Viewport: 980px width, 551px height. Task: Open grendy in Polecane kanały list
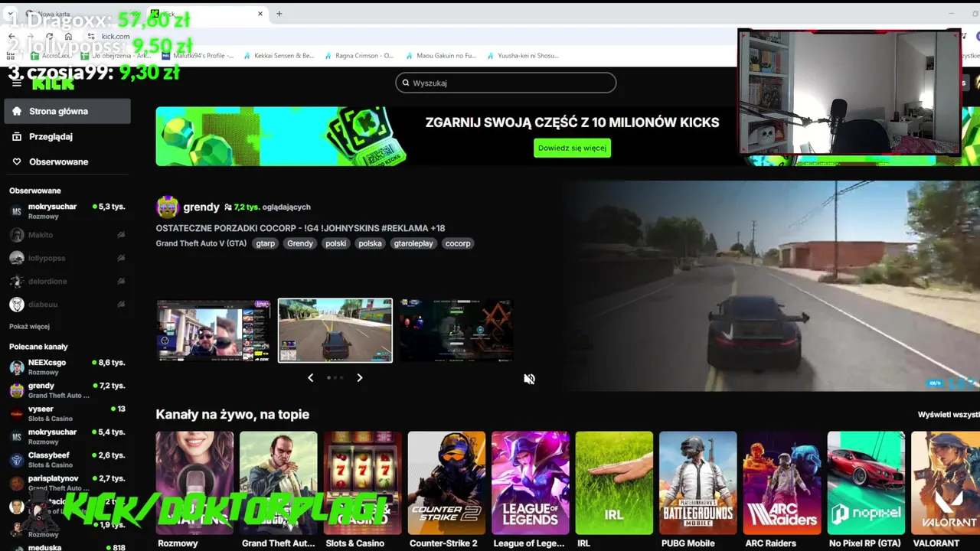[x=67, y=390]
